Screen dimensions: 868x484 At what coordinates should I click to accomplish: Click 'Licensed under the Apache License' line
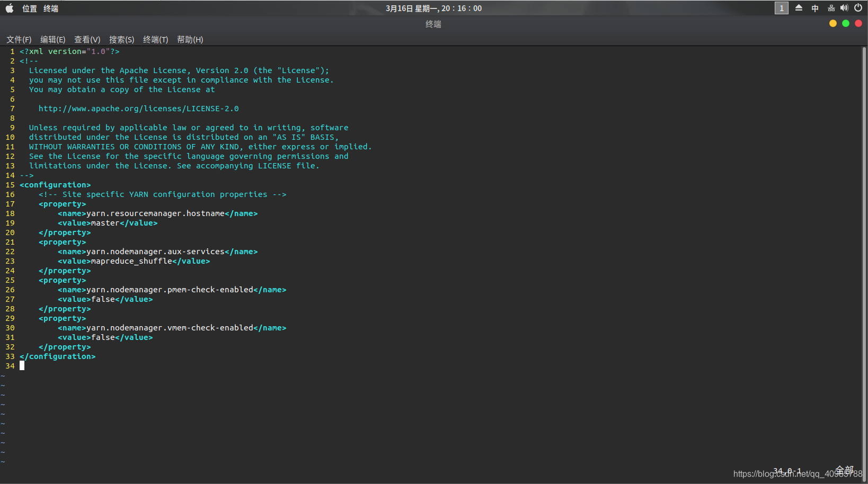coord(179,70)
